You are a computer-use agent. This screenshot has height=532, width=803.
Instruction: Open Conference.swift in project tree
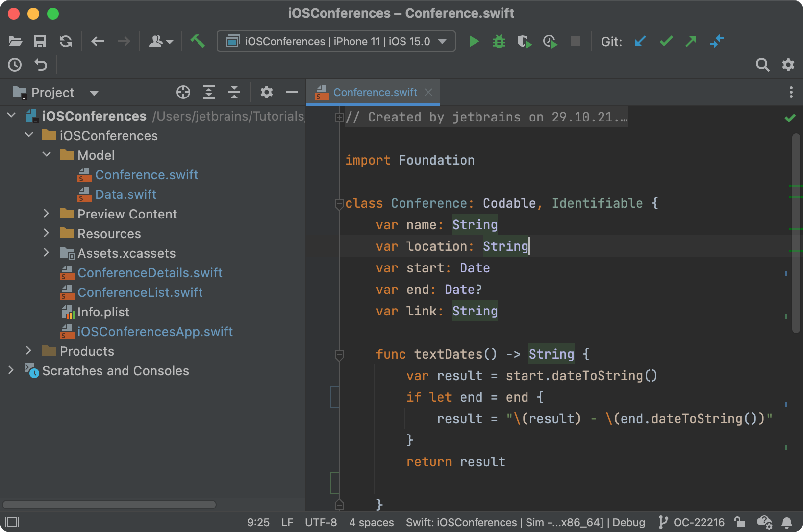[138, 175]
